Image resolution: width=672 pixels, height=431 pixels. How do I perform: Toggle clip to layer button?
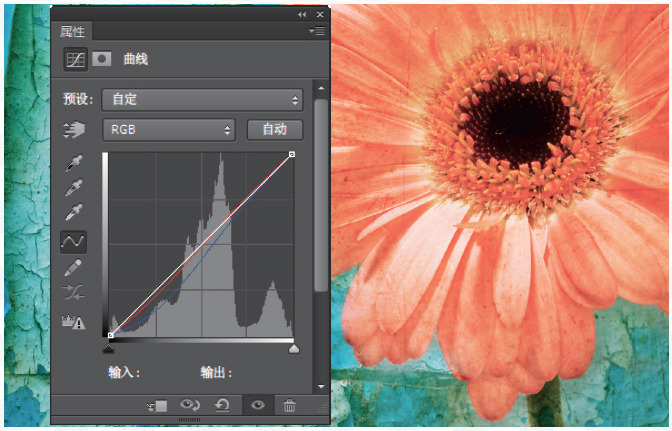point(156,405)
